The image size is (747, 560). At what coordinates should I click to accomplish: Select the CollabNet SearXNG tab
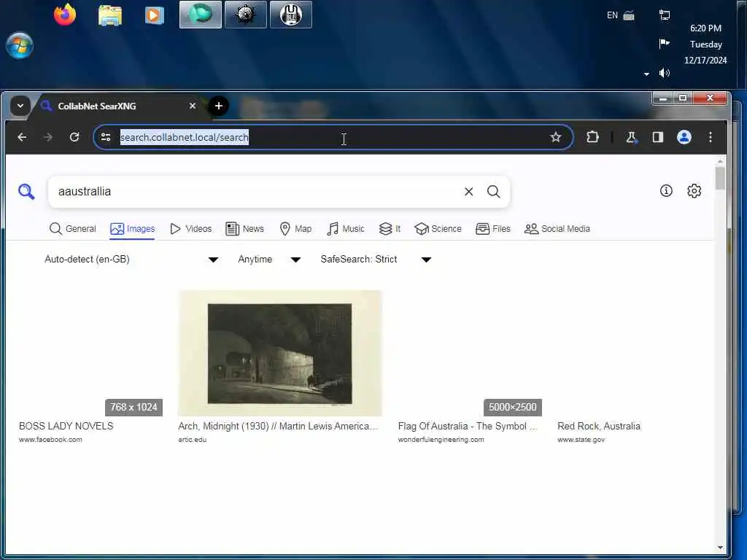118,106
